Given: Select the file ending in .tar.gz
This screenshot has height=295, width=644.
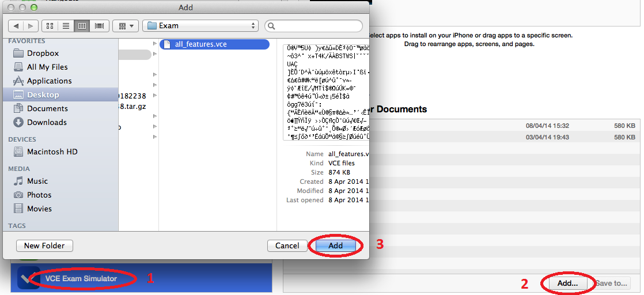Looking at the screenshot, I should (133, 107).
